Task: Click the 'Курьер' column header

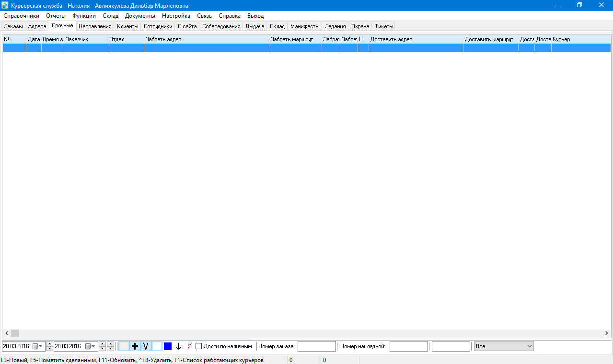Action: [x=581, y=39]
